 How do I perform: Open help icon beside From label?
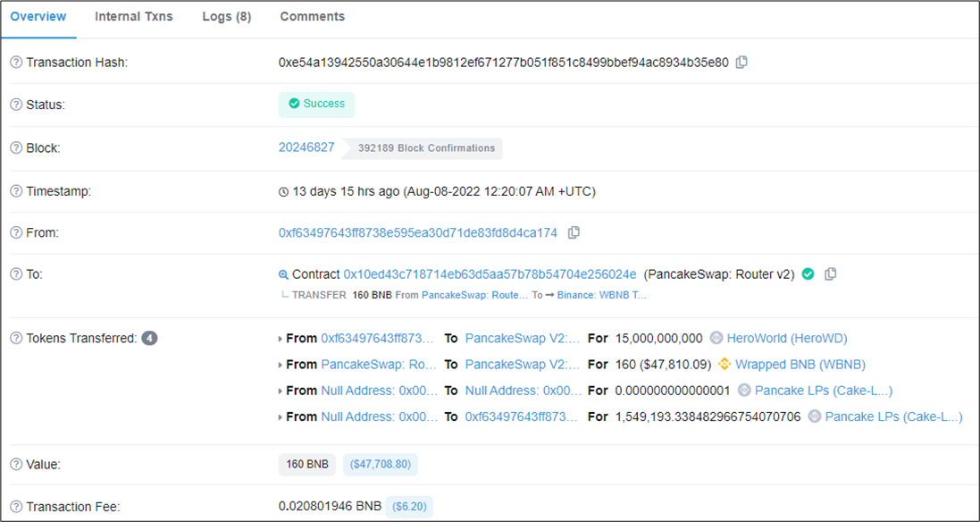16,232
